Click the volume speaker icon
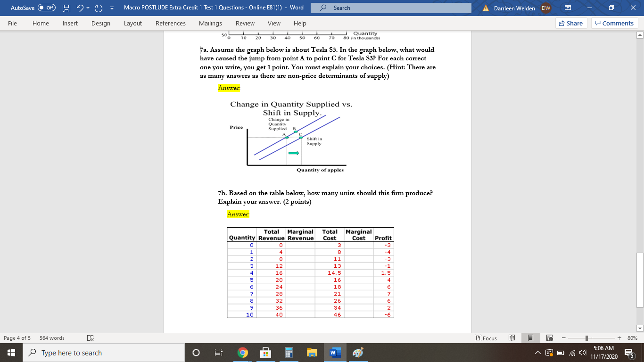 [584, 353]
